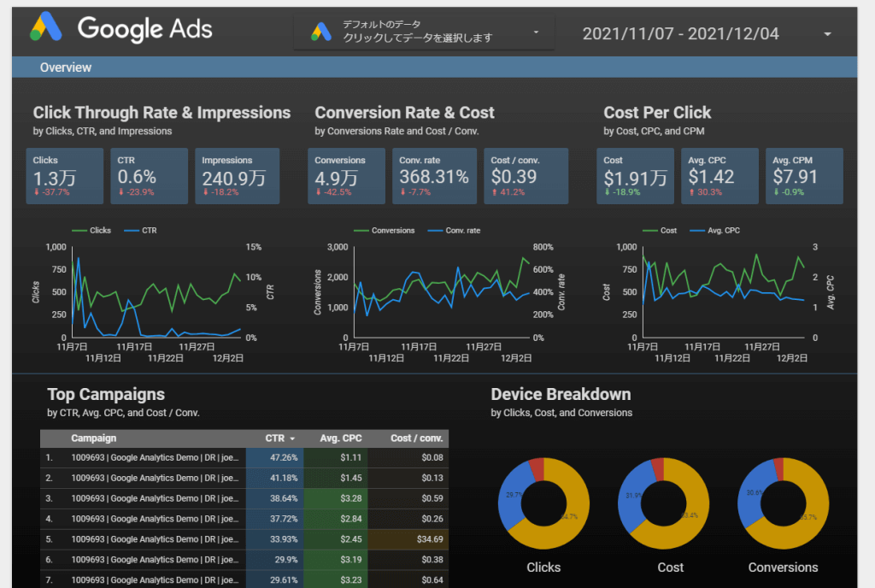
Task: Click the Top Campaigns heading
Action: pyautogui.click(x=106, y=394)
